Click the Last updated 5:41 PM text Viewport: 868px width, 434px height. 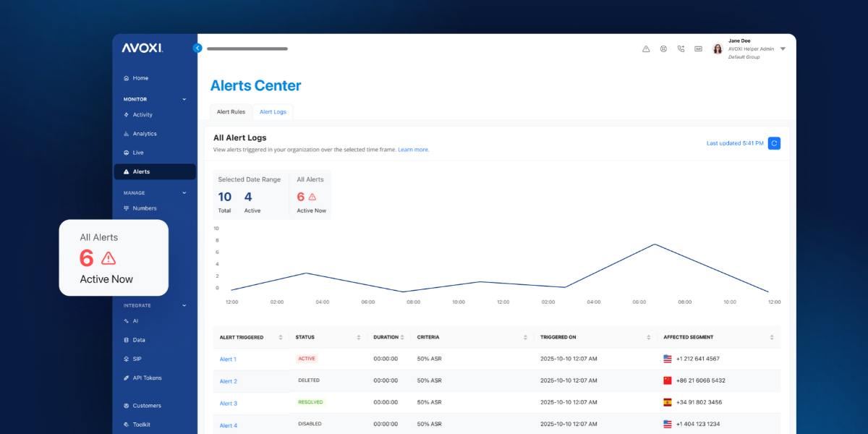pos(735,143)
